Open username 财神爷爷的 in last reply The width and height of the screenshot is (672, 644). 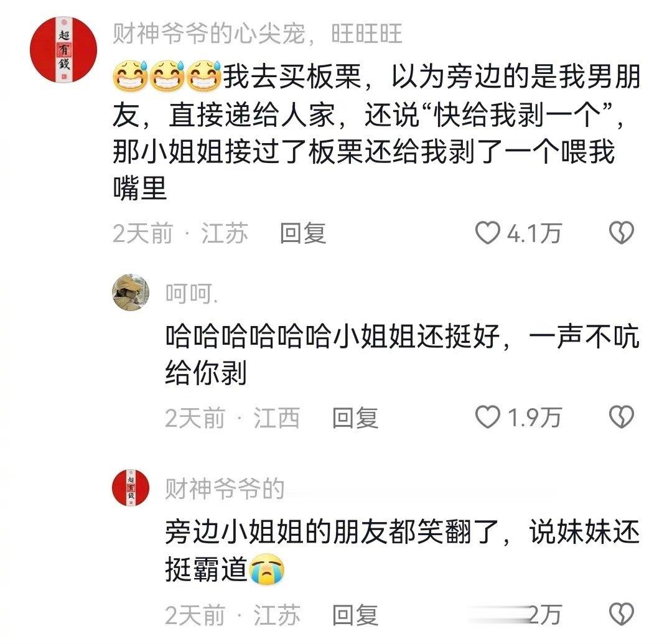pyautogui.click(x=225, y=488)
